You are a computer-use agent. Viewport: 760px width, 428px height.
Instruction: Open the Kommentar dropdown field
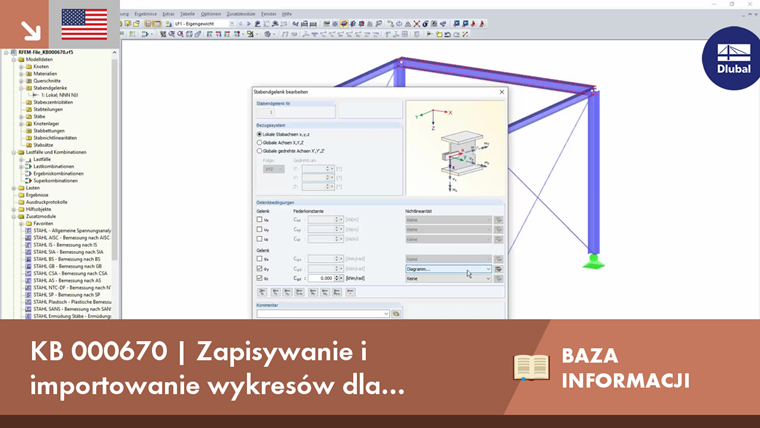tap(323, 314)
